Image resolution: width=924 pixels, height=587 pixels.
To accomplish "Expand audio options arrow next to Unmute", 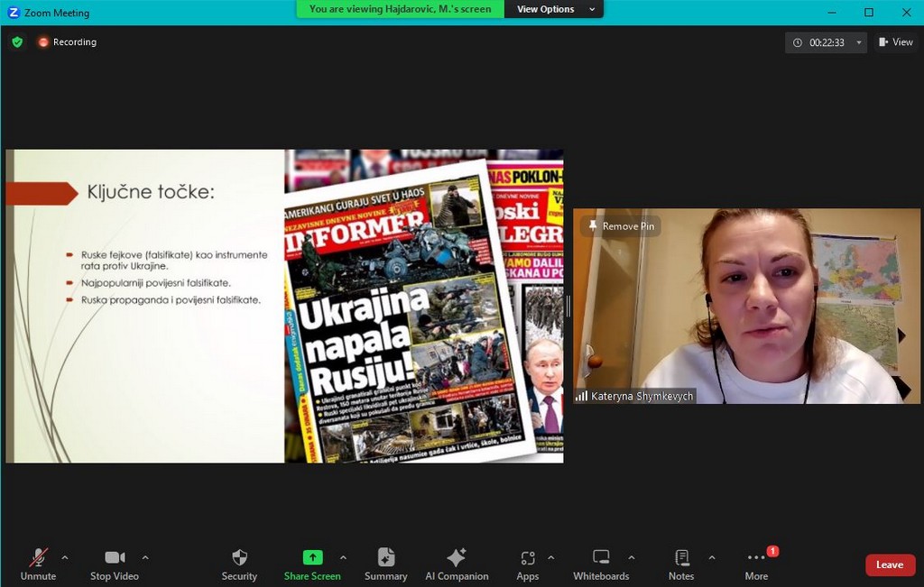I will click(x=64, y=557).
